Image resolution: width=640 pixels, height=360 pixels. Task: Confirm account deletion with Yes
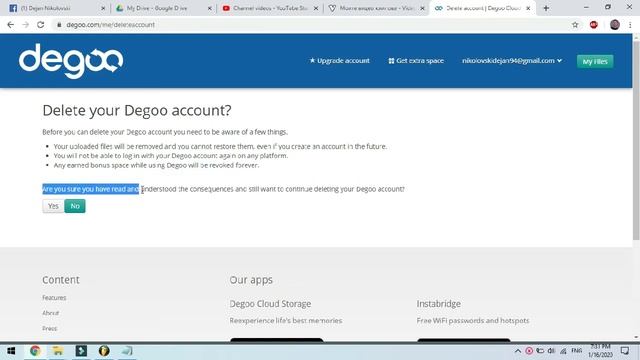[53, 206]
